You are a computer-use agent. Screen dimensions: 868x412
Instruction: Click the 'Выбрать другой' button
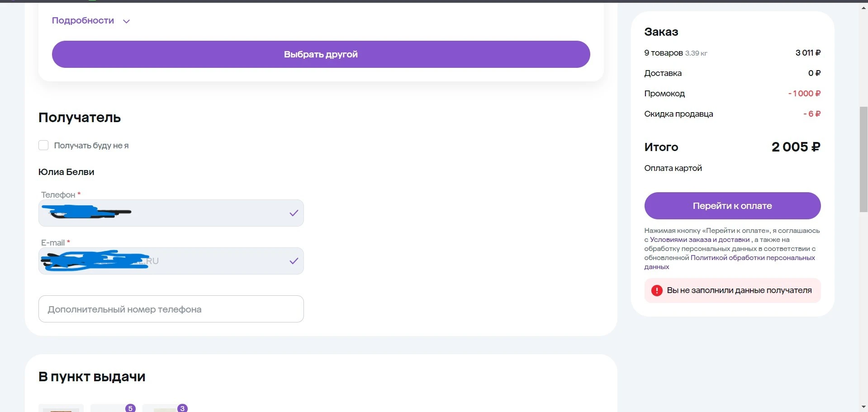[321, 54]
